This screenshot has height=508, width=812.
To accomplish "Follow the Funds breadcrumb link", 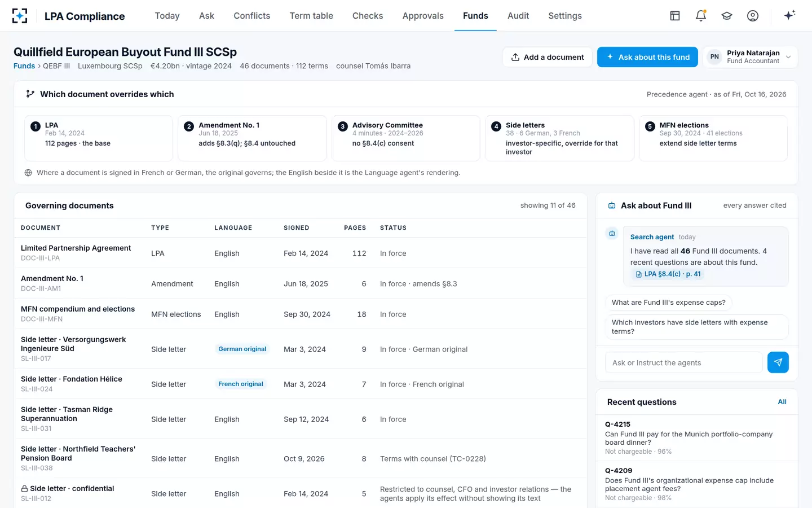I will [24, 66].
